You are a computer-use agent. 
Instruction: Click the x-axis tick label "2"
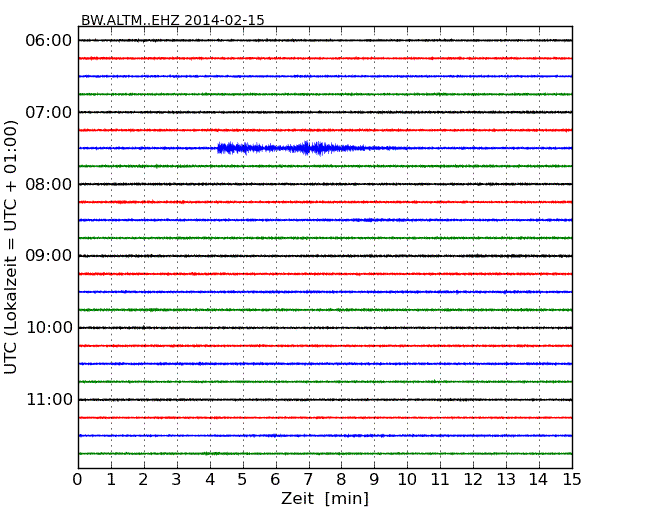point(143,480)
